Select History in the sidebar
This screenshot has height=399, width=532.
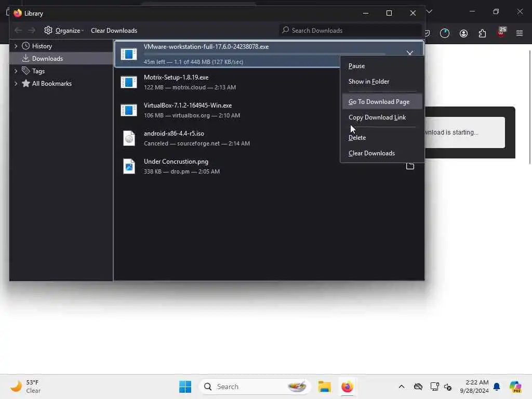42,46
